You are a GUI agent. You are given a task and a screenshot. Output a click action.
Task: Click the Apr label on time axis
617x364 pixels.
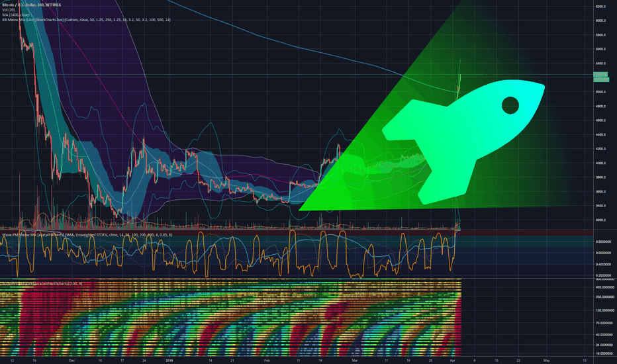pos(453,361)
